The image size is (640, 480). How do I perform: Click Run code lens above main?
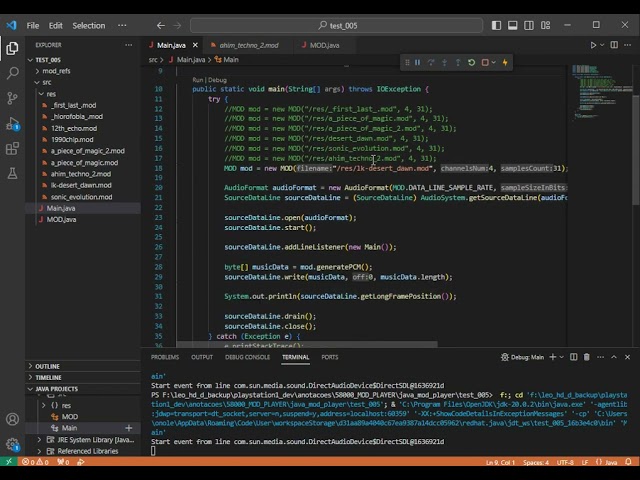[198, 80]
